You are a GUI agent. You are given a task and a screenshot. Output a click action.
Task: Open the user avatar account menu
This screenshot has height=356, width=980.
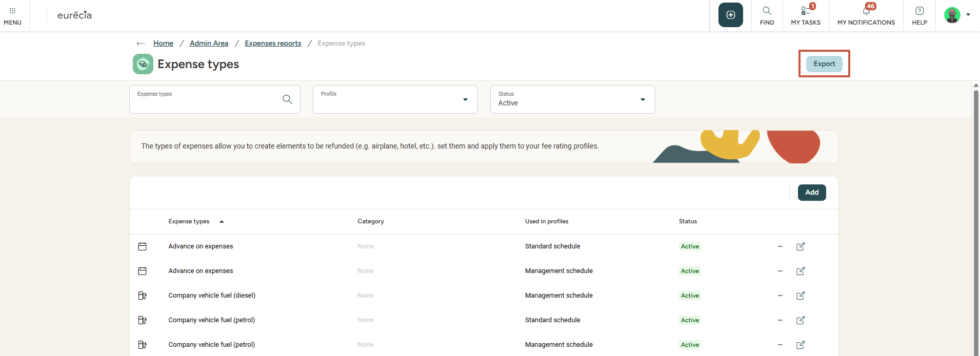click(x=956, y=15)
